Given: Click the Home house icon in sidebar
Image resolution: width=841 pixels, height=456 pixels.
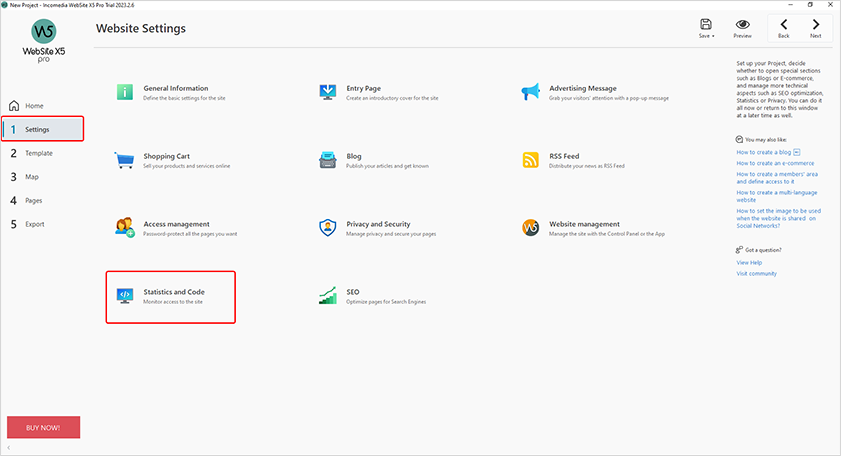Looking at the screenshot, I should [x=14, y=106].
